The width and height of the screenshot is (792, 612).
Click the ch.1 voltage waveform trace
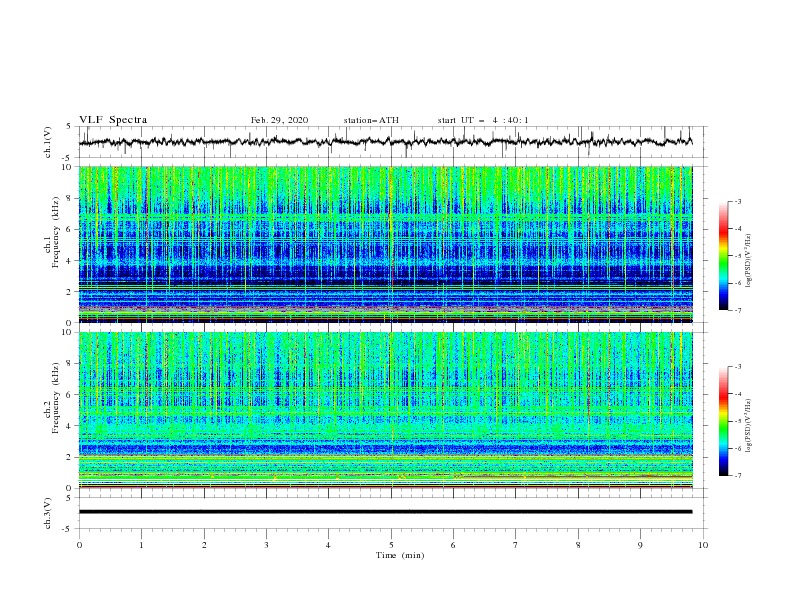coord(385,142)
